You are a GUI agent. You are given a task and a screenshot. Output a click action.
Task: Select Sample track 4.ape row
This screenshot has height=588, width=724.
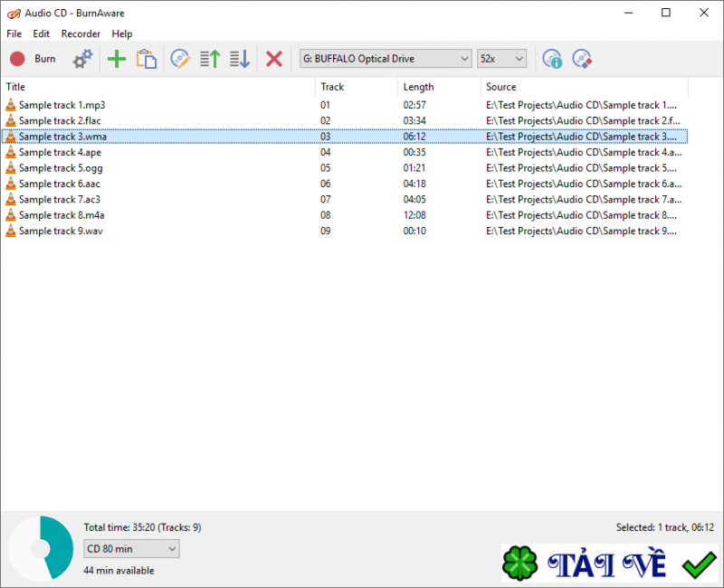pyautogui.click(x=345, y=152)
